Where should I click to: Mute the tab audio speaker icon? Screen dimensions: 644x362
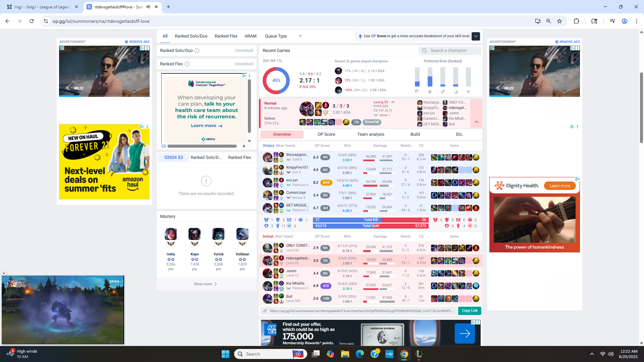point(148,7)
